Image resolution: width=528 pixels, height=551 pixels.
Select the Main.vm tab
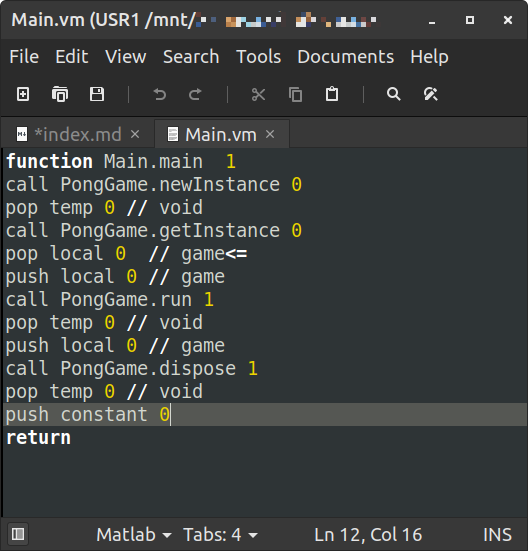(221, 134)
